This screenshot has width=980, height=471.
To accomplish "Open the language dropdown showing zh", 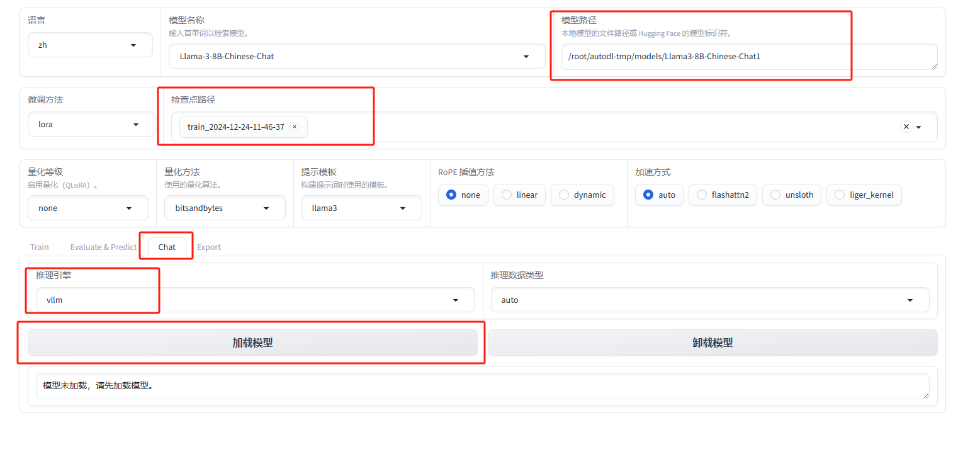I will (90, 45).
